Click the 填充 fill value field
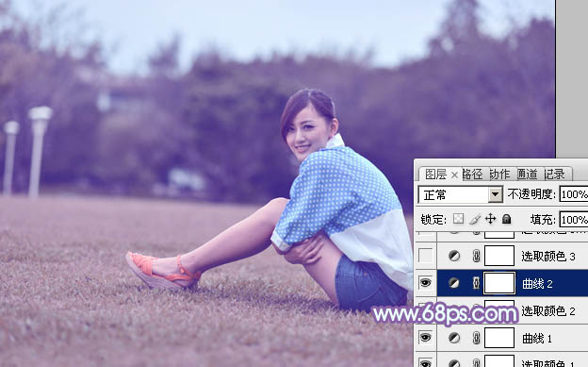 (x=574, y=219)
